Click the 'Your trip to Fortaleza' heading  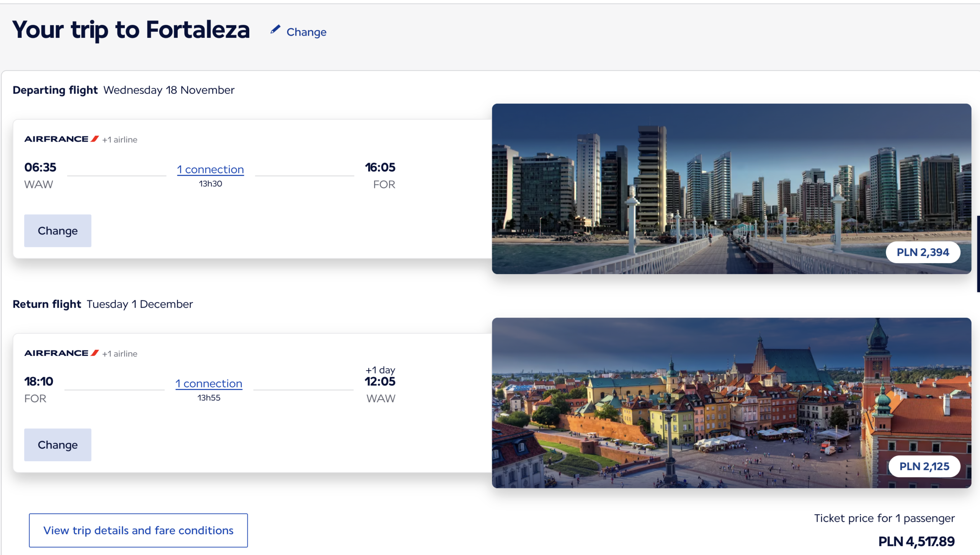point(131,30)
